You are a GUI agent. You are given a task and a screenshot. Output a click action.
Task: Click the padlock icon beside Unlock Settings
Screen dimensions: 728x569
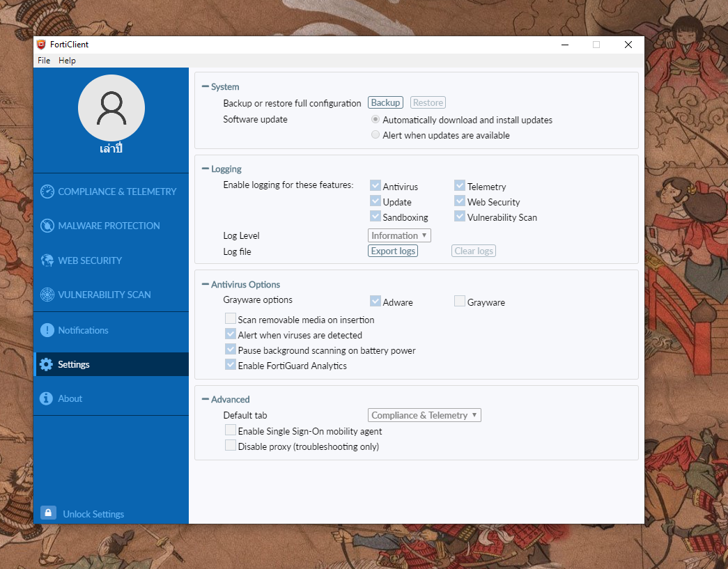click(48, 513)
